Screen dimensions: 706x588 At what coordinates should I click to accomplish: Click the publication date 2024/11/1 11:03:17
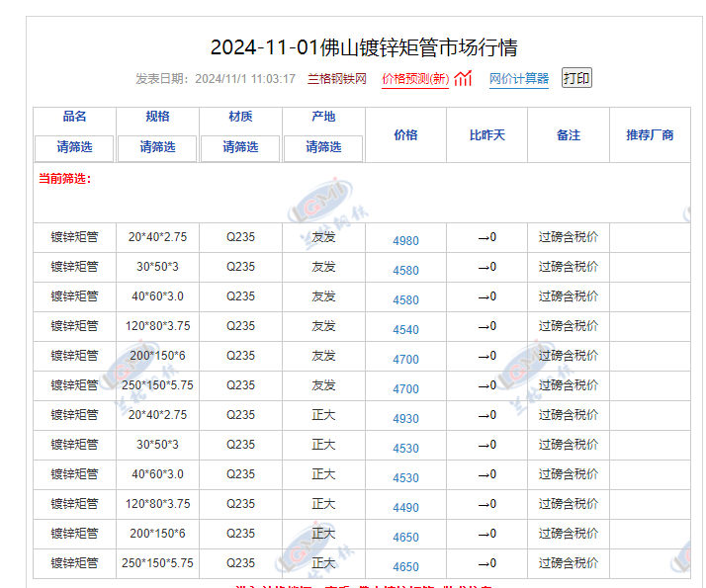point(245,79)
